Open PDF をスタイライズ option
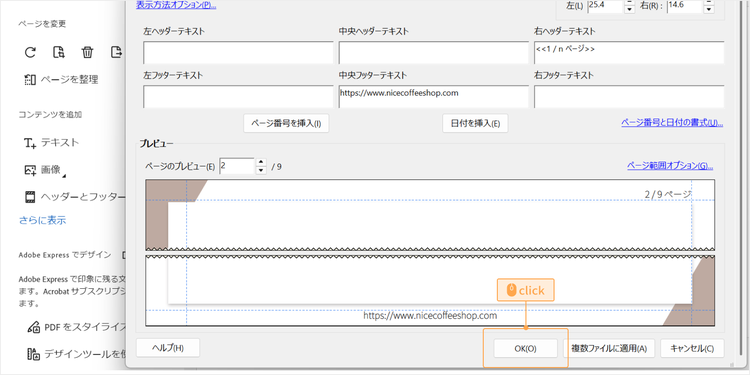 point(77,328)
